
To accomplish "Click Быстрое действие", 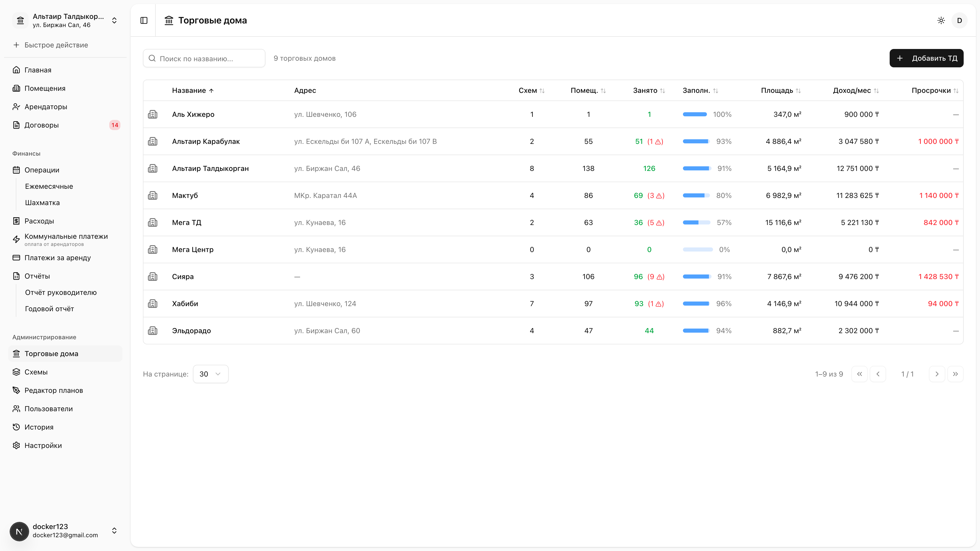I will point(65,45).
